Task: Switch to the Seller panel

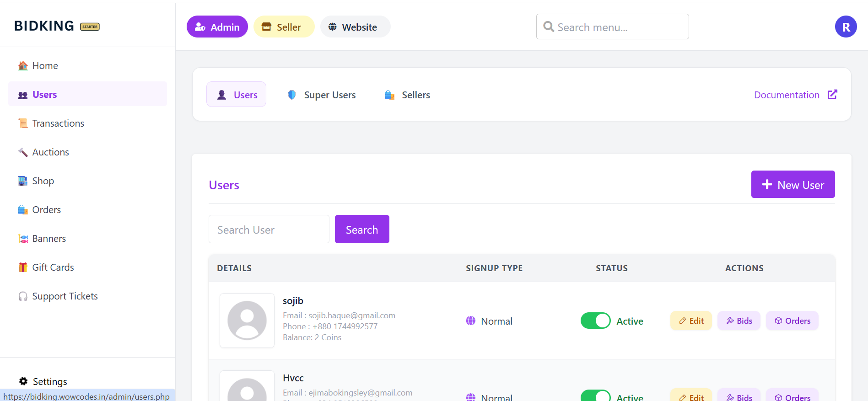Action: tap(284, 27)
